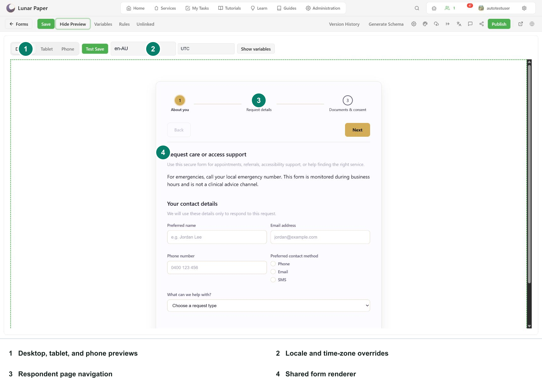Open form settings gear beside Generate Schema

click(x=414, y=24)
